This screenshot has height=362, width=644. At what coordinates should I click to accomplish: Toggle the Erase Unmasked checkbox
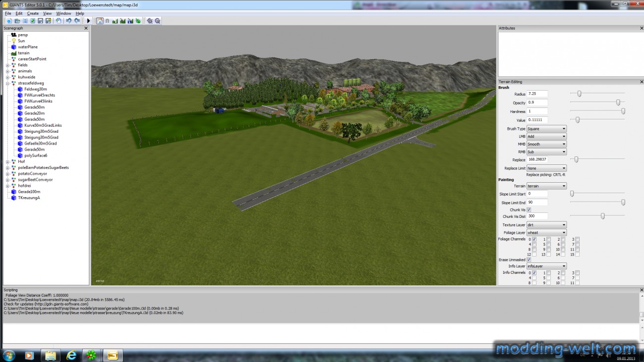(529, 259)
